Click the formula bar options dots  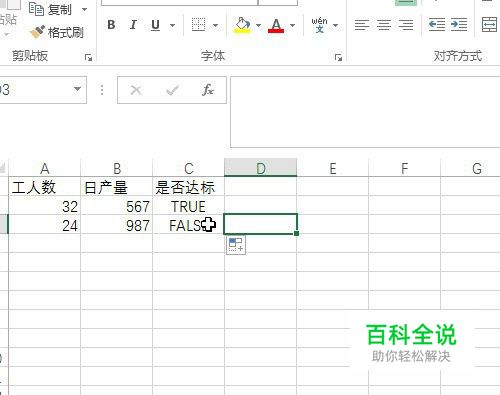102,90
